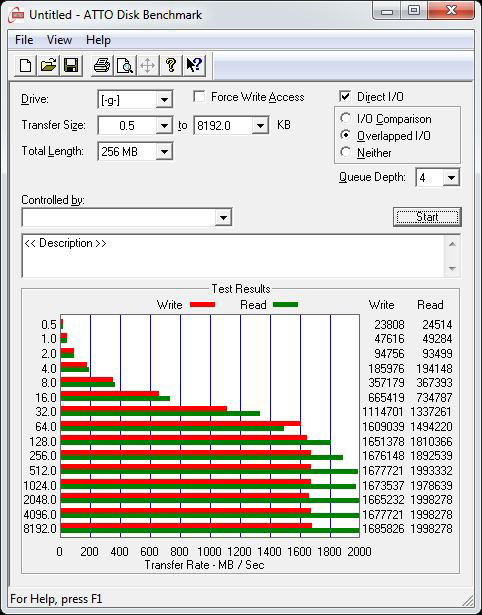The height and width of the screenshot is (615, 482).
Task: Click the yellow question mark About icon
Action: pos(171,65)
